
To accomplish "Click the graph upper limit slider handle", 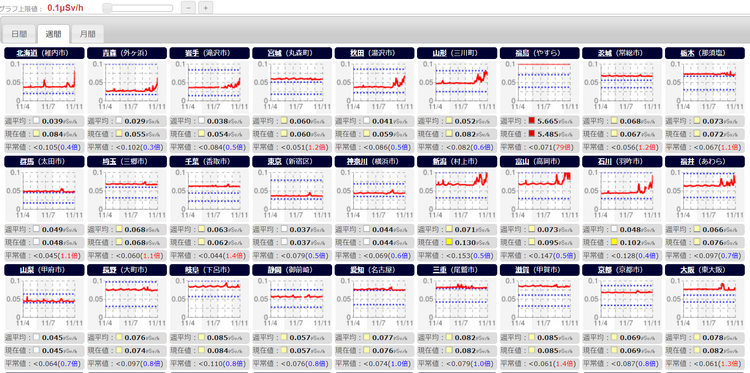I will pyautogui.click(x=108, y=8).
